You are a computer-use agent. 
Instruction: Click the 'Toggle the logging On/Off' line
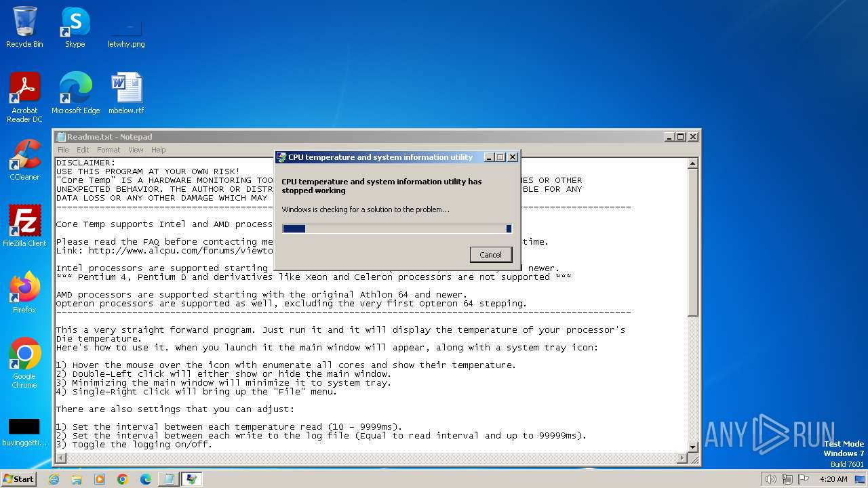[134, 445]
